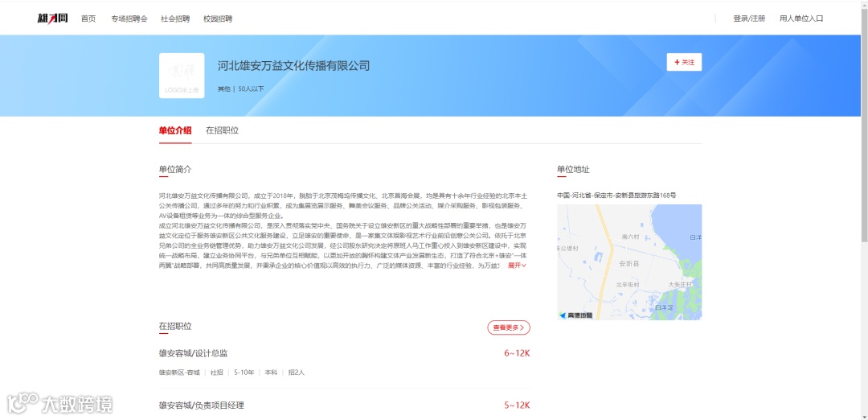Select the address text 安新县旅游东路168号
This screenshot has width=868, height=420.
[644, 195]
